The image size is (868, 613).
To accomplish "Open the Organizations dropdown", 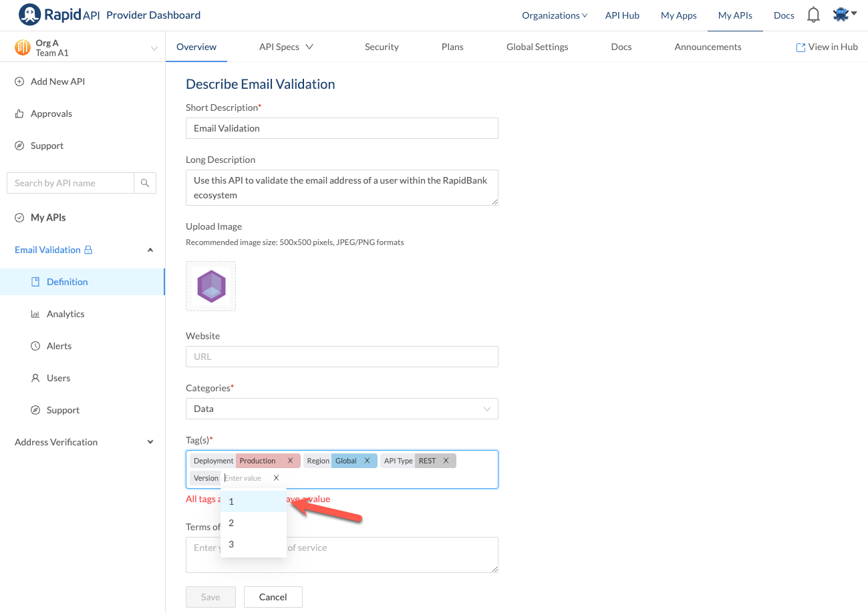I will click(x=555, y=15).
